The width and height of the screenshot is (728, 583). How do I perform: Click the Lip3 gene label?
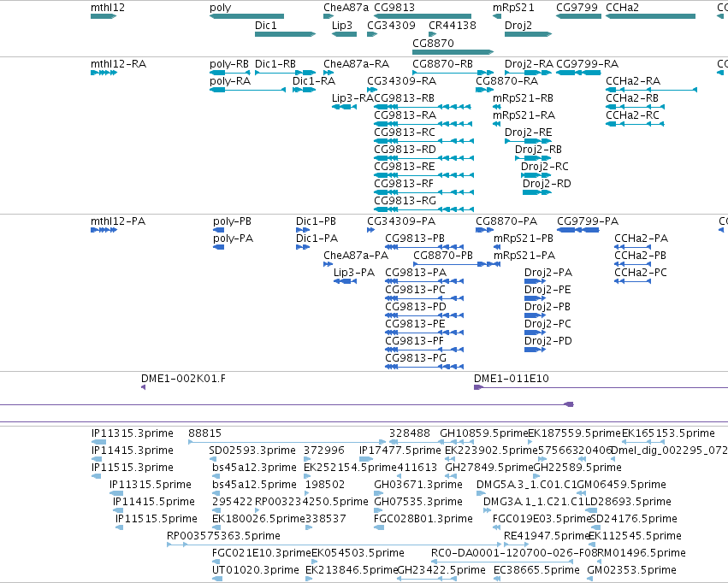[342, 26]
